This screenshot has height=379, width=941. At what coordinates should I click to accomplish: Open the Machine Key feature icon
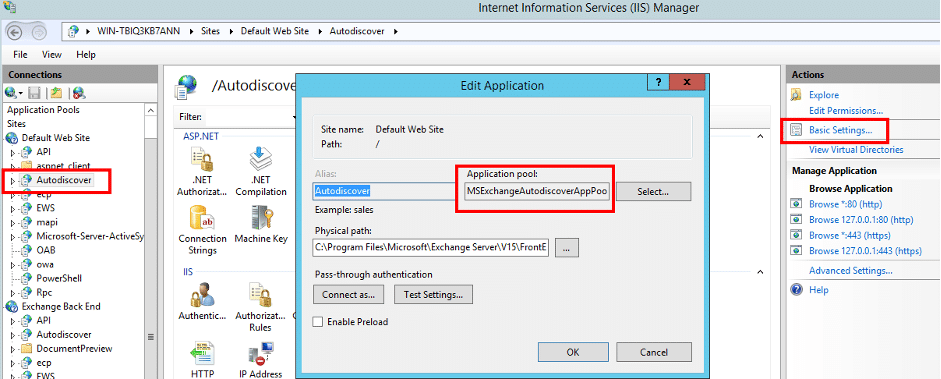pos(260,224)
